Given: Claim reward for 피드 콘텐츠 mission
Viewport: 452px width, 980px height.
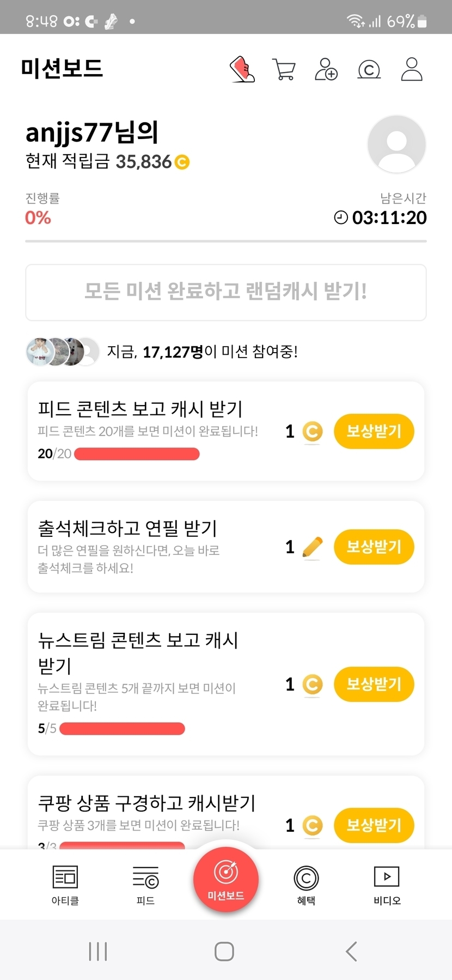Looking at the screenshot, I should click(x=374, y=431).
